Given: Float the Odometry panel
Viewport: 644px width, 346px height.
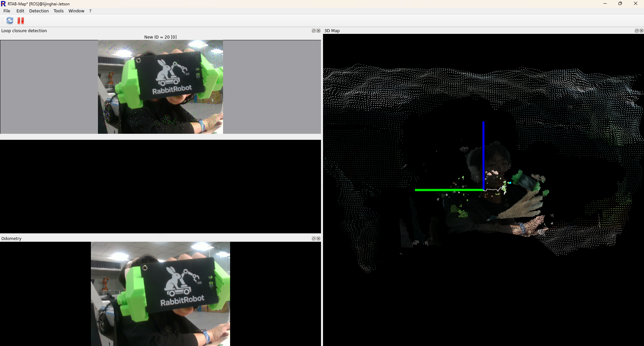Looking at the screenshot, I should 314,239.
